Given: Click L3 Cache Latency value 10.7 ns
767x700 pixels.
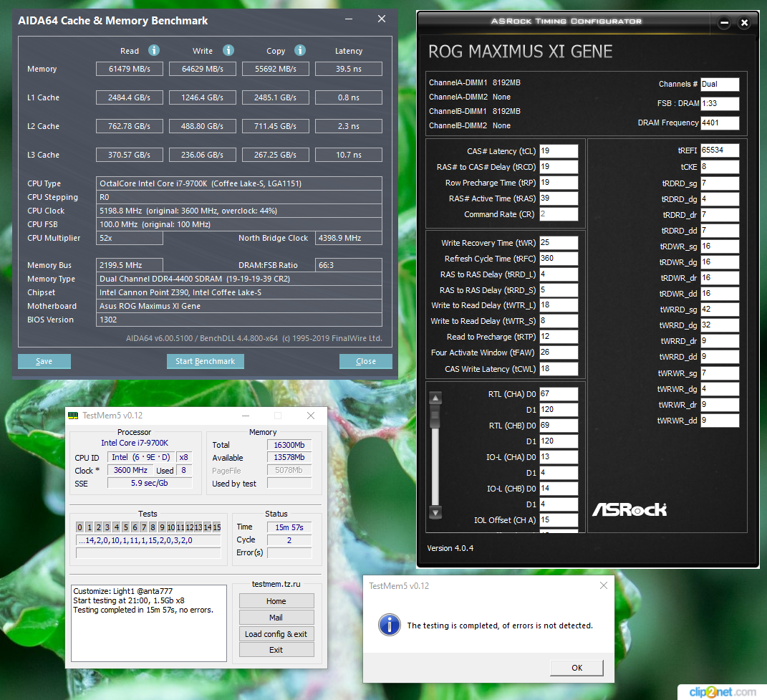Looking at the screenshot, I should point(348,155).
